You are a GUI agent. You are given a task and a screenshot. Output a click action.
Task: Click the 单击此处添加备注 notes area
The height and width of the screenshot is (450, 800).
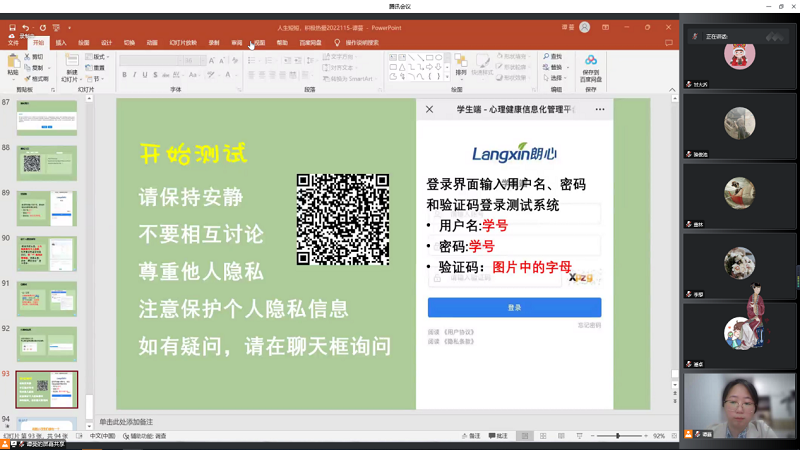pos(126,422)
